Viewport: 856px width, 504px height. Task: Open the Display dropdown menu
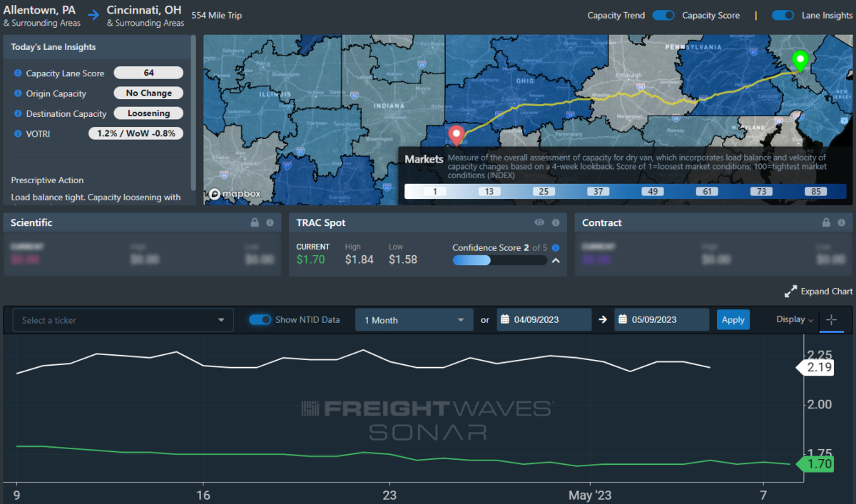[x=795, y=320]
